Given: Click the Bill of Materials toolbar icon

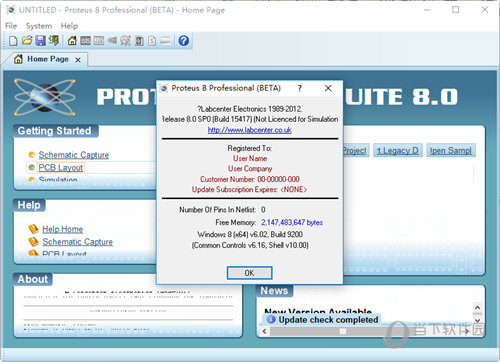Looking at the screenshot, I should coord(152,41).
